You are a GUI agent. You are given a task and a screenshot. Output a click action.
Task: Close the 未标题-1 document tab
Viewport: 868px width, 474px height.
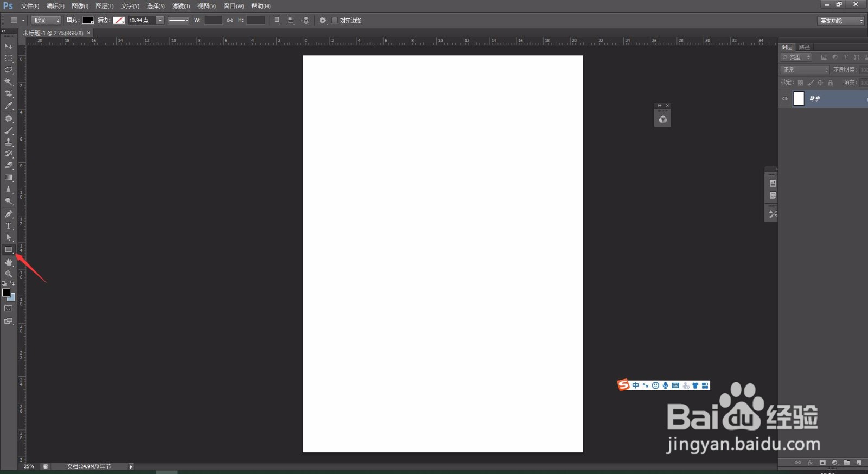(x=89, y=33)
